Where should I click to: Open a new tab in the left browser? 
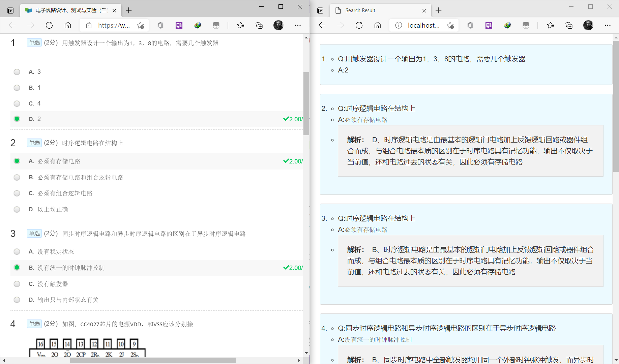[129, 10]
